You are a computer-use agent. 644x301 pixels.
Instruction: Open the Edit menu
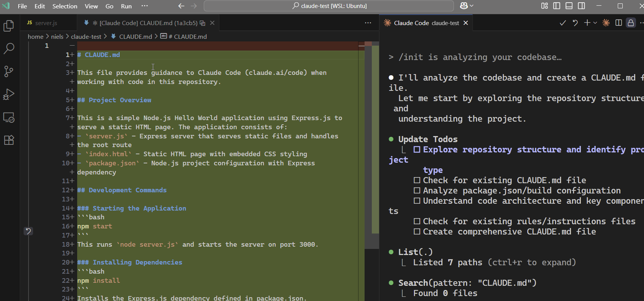(x=40, y=6)
